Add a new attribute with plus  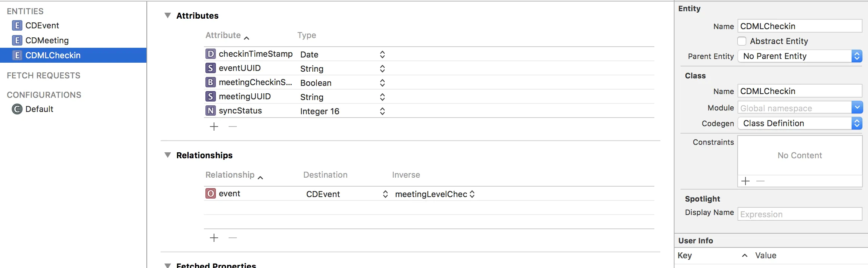coord(214,127)
